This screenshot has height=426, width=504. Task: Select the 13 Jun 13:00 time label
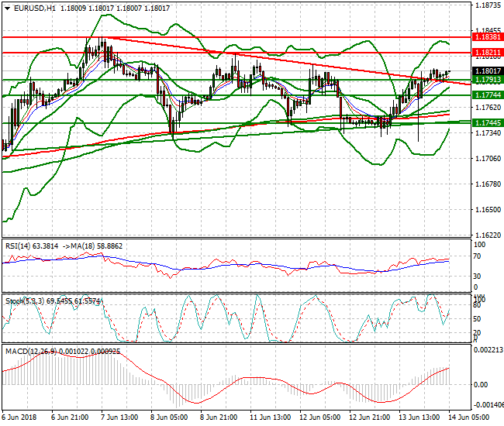coord(419,417)
